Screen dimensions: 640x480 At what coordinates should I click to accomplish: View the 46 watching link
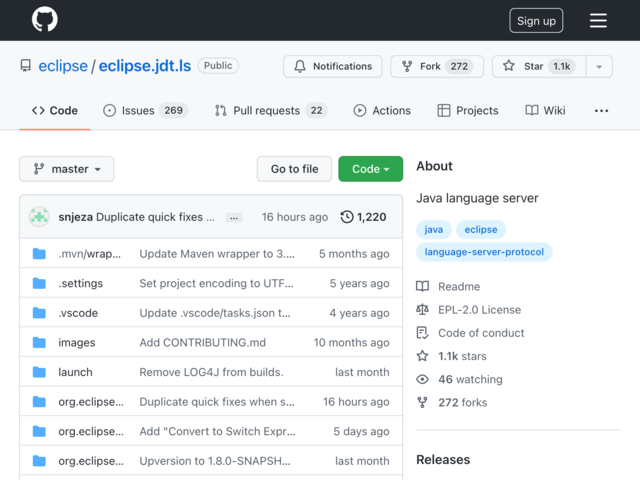(470, 380)
